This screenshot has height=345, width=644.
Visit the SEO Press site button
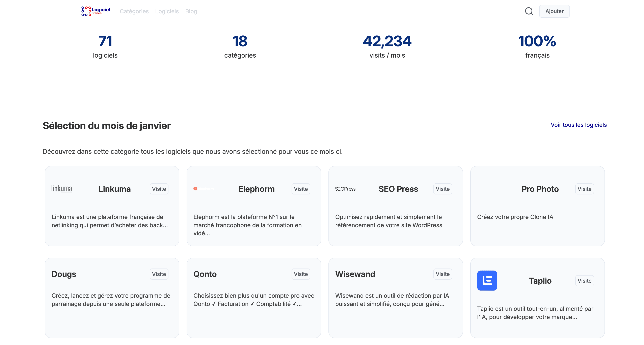(x=442, y=189)
